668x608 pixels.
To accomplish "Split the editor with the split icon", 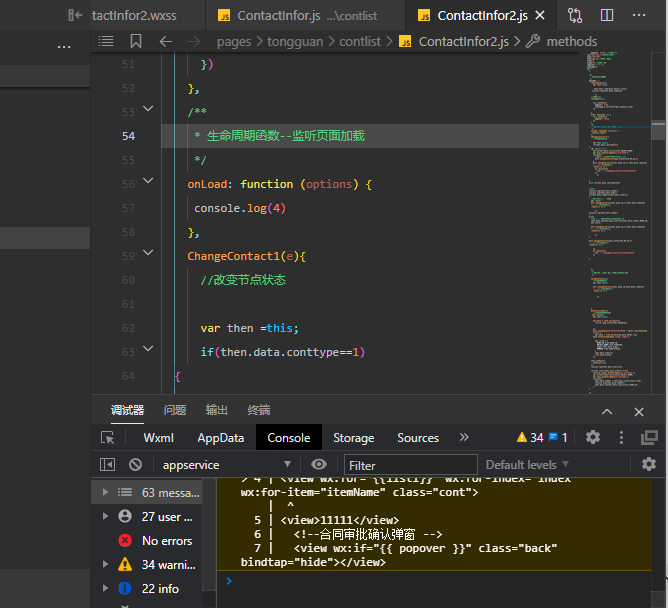I will (x=607, y=15).
